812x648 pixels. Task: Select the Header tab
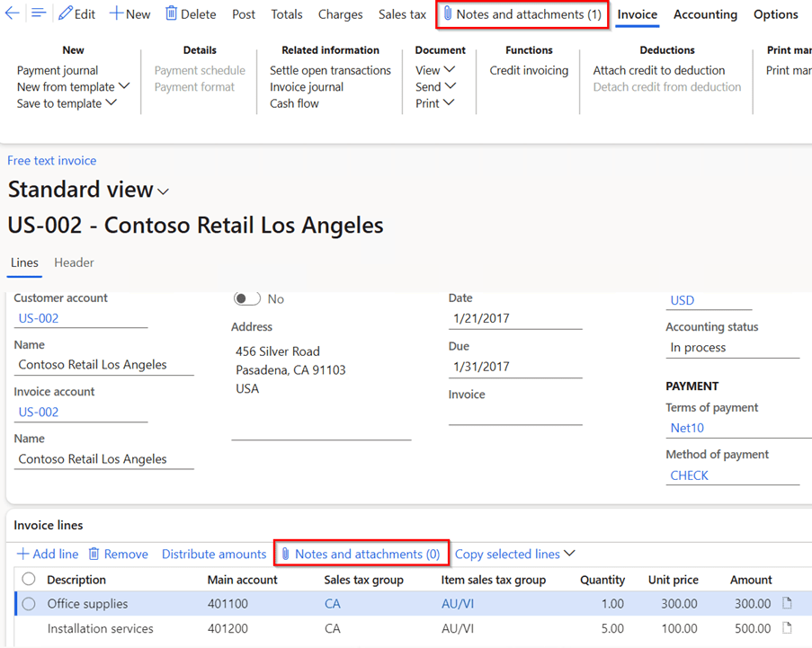click(x=74, y=262)
